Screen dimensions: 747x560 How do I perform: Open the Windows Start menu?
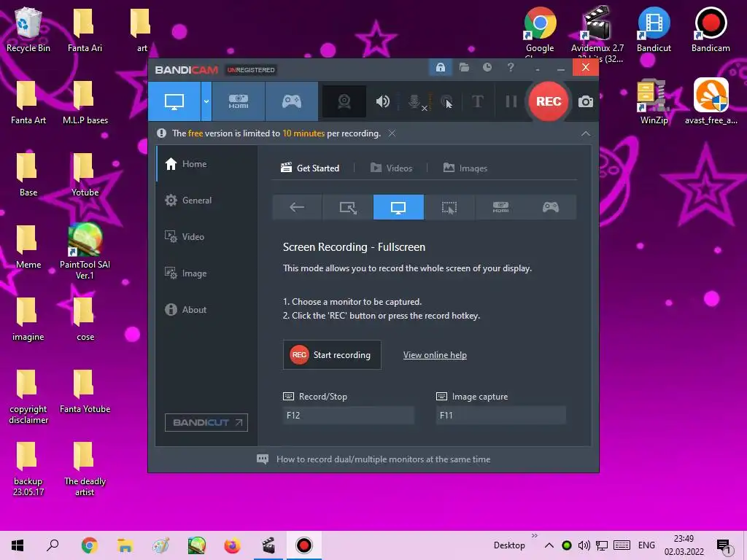(x=18, y=545)
